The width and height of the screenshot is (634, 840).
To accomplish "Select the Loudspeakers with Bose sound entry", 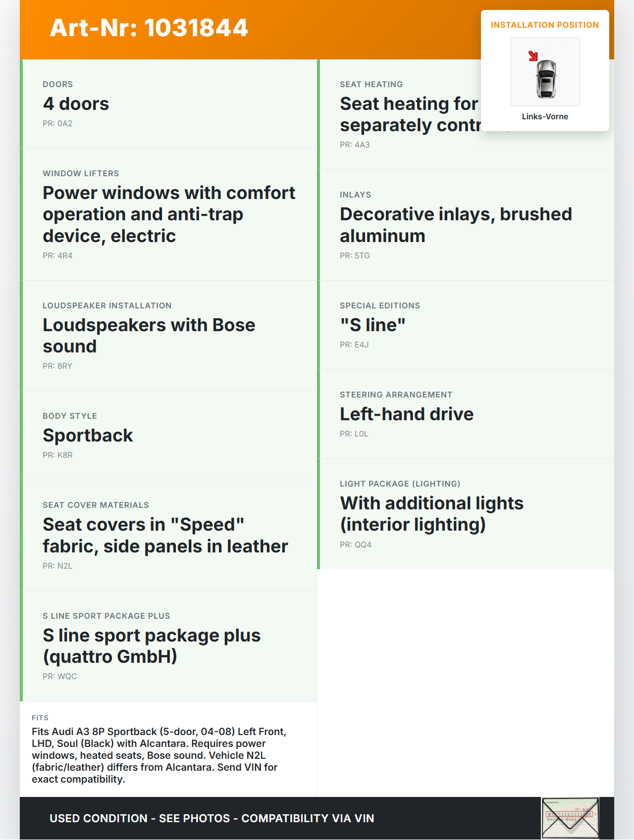I will click(x=149, y=336).
